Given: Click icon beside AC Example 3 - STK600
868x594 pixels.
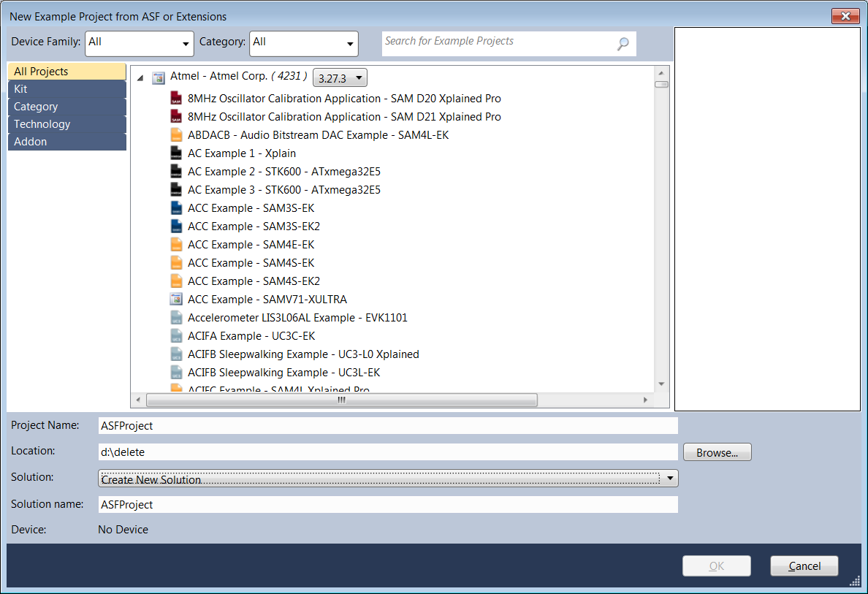Looking at the screenshot, I should point(176,190).
